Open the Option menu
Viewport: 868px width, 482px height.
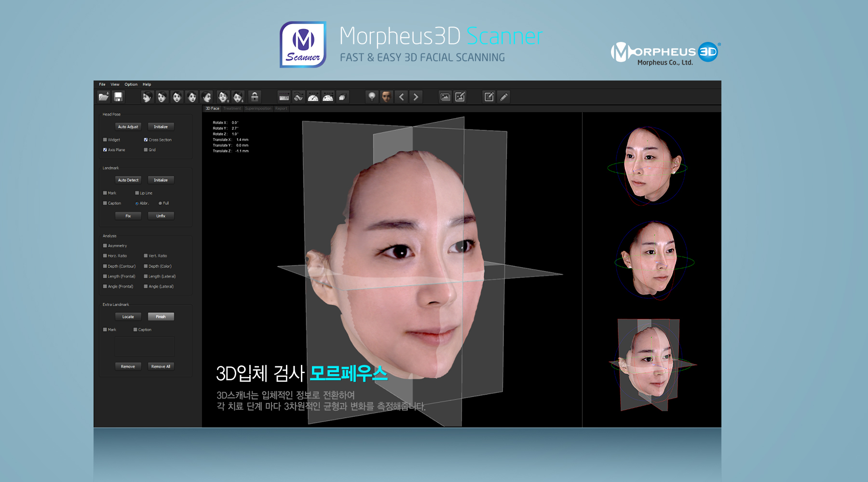point(131,84)
